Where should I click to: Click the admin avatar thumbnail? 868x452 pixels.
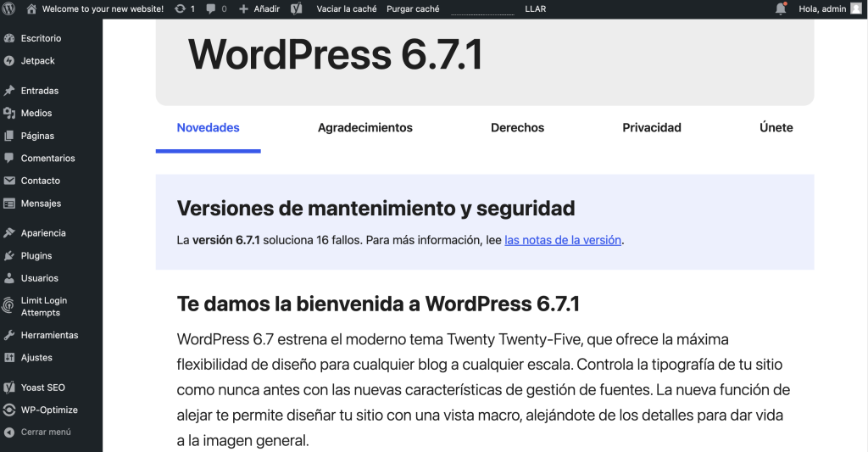[x=856, y=8]
